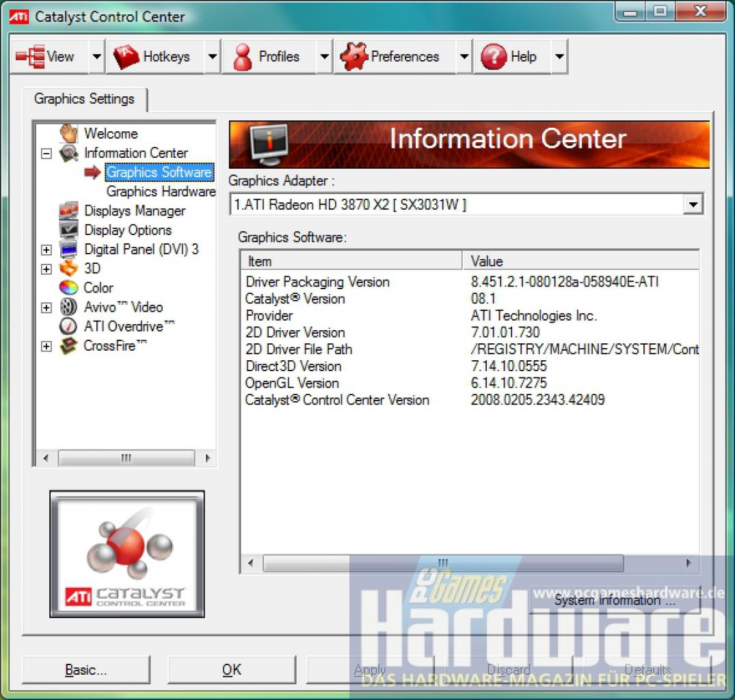Click the 2D Driver Version value 7.01.01.730

click(x=505, y=332)
